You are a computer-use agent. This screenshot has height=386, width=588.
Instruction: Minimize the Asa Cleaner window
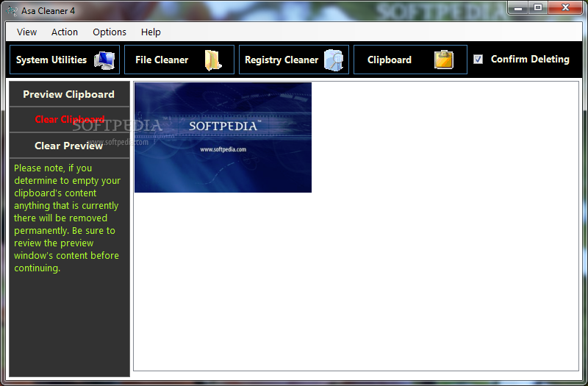[518, 8]
